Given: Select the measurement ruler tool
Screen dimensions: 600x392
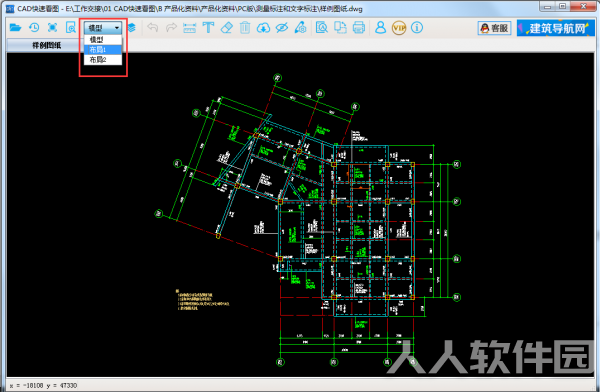Looking at the screenshot, I should click(x=189, y=28).
